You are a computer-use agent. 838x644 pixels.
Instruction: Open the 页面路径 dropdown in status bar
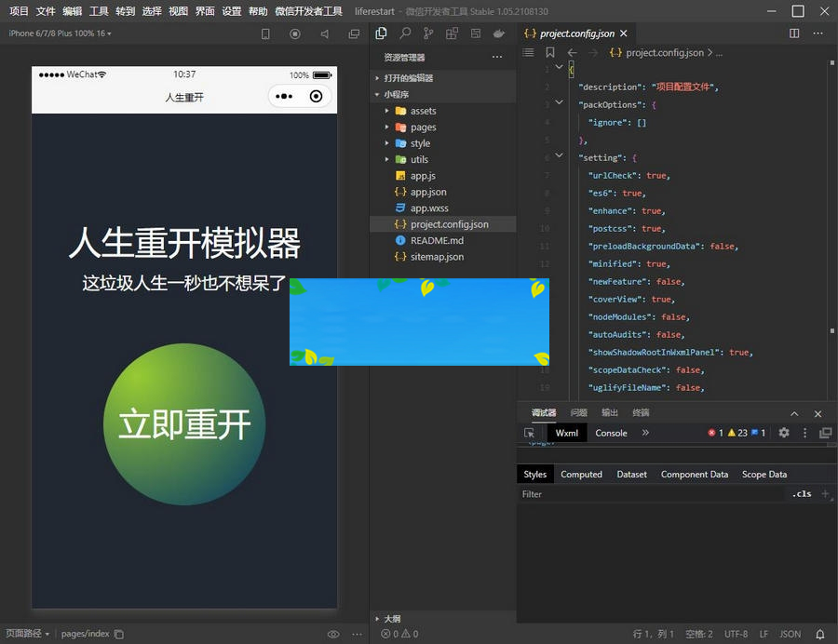[x=26, y=634]
